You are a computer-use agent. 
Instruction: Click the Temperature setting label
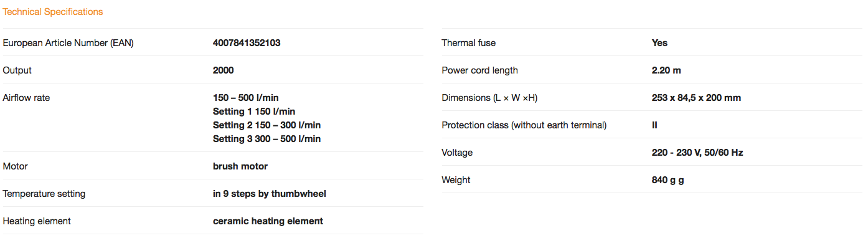(44, 194)
